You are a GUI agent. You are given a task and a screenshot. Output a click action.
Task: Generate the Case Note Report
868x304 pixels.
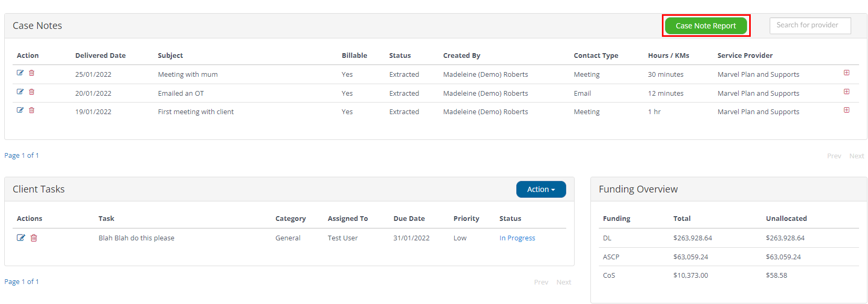coord(706,26)
